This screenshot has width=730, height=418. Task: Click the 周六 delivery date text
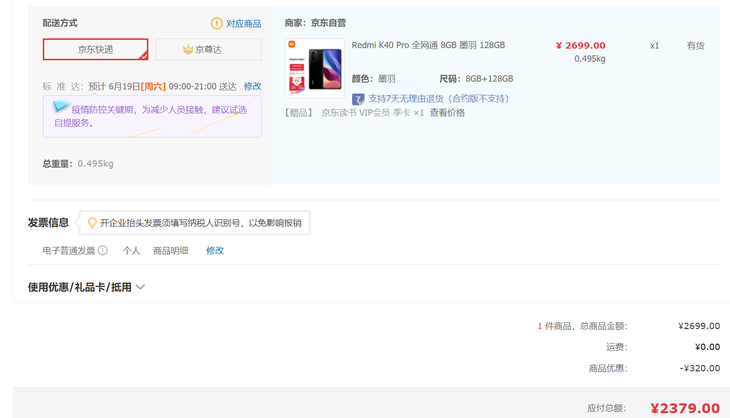pos(153,87)
